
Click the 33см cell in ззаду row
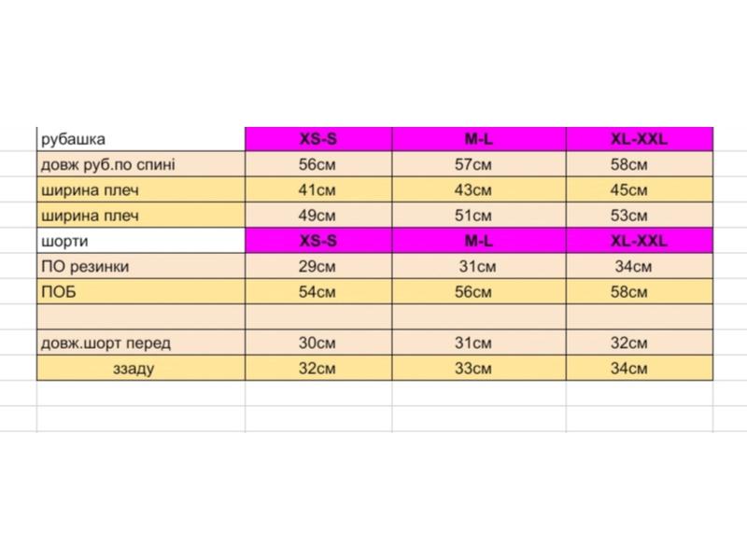coord(479,368)
